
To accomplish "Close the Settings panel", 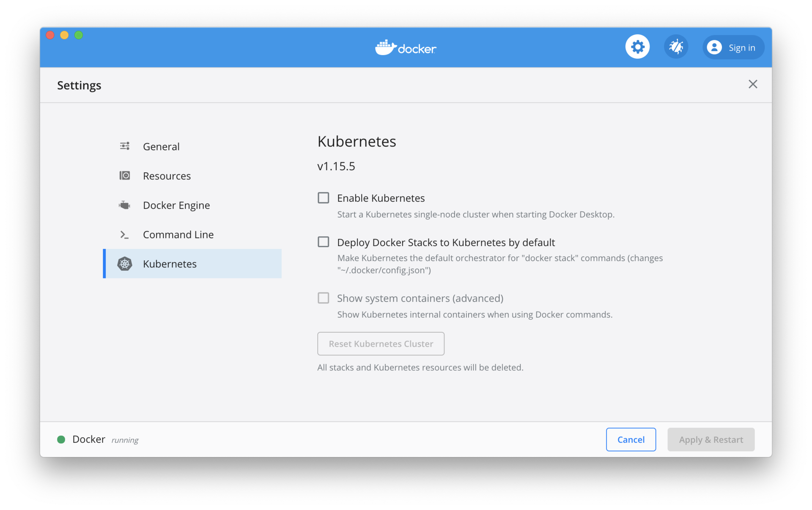I will pos(753,84).
